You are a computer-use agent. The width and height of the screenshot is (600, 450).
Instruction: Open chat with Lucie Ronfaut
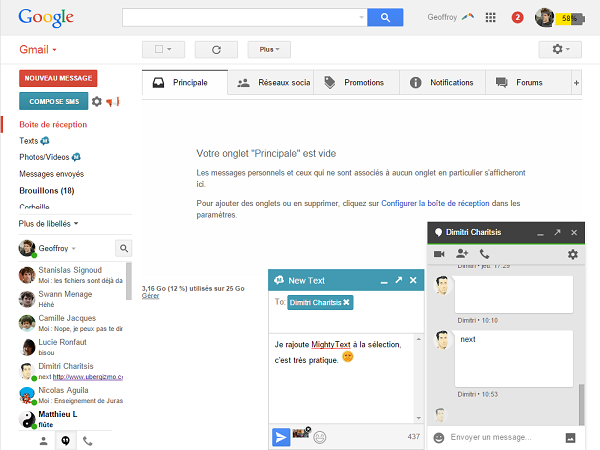click(71, 347)
